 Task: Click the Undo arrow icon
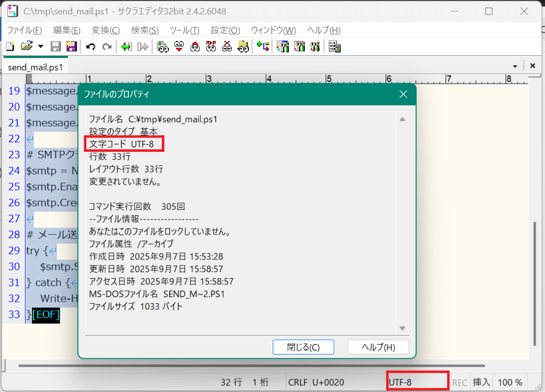pos(91,47)
